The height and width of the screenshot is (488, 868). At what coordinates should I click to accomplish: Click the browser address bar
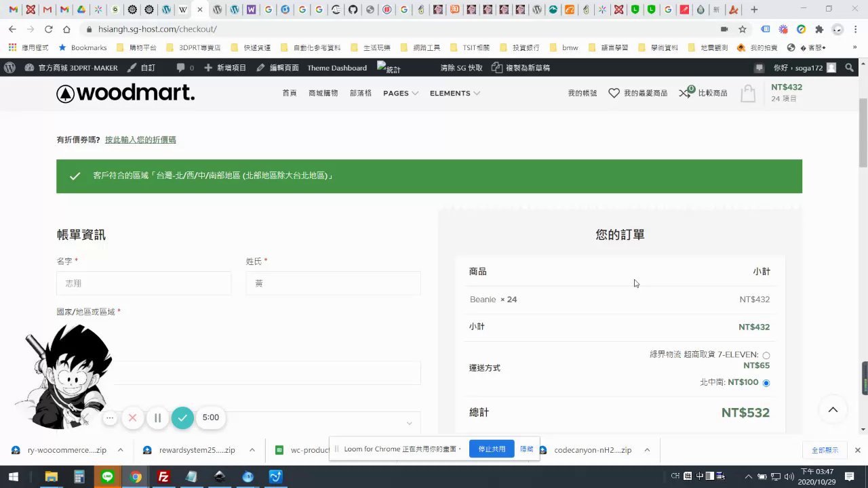tap(400, 29)
